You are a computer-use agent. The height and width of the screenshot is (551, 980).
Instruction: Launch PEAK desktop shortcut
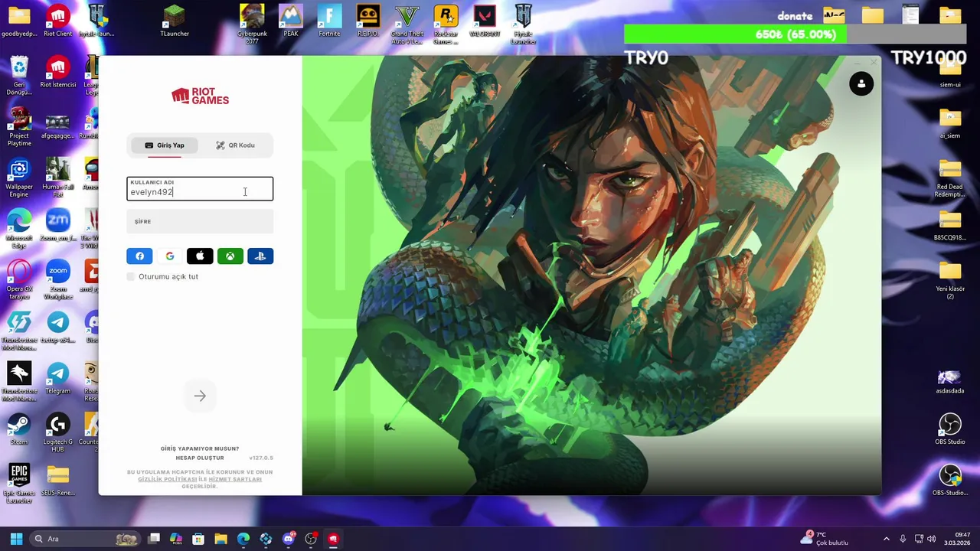291,21
